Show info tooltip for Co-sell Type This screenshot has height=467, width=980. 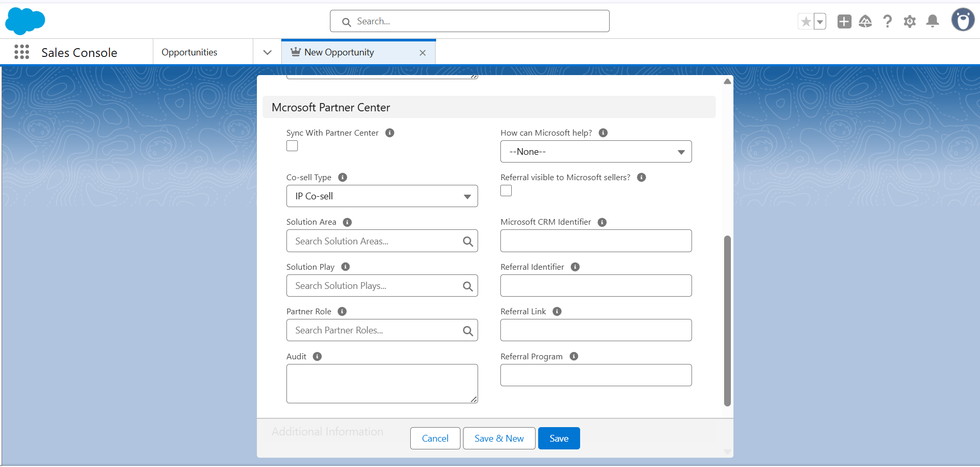pyautogui.click(x=342, y=177)
